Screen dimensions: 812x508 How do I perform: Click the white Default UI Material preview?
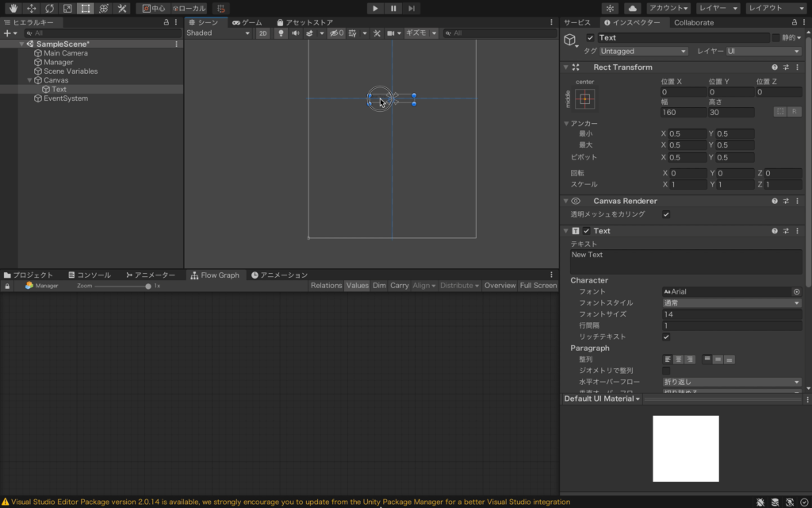(x=686, y=448)
